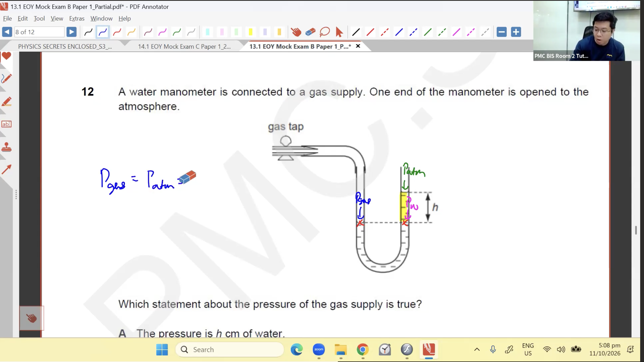Open Google Chrome from the taskbar
This screenshot has width=644, height=362.
363,349
